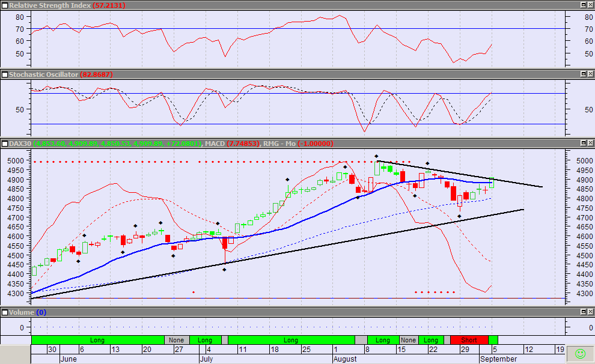
Task: Maximize the Relative Strength Index panel
Action: (x=582, y=5)
